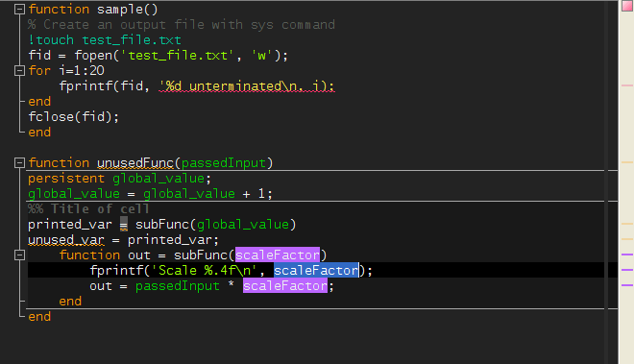This screenshot has height=364, width=634.
Task: Click the red code analyzer status square
Action: [x=627, y=6]
